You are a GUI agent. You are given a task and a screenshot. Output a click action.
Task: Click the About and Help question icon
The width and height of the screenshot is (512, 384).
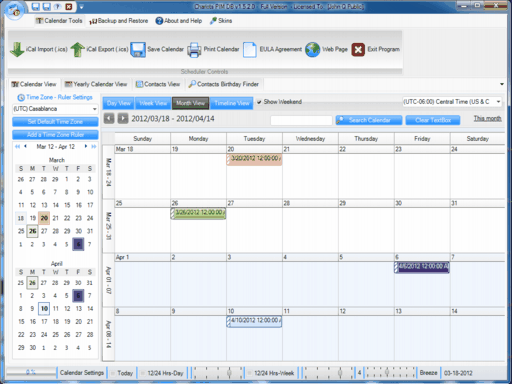159,21
